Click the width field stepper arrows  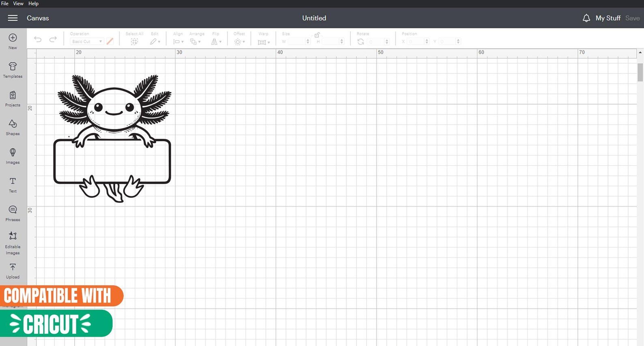(x=308, y=41)
